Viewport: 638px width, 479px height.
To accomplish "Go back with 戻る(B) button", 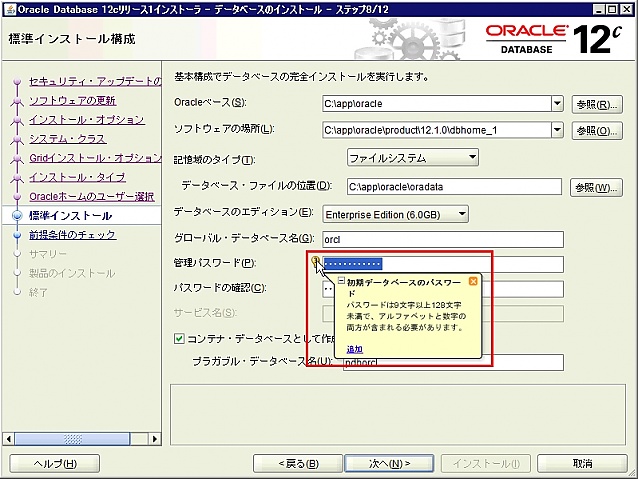I will coord(298,464).
